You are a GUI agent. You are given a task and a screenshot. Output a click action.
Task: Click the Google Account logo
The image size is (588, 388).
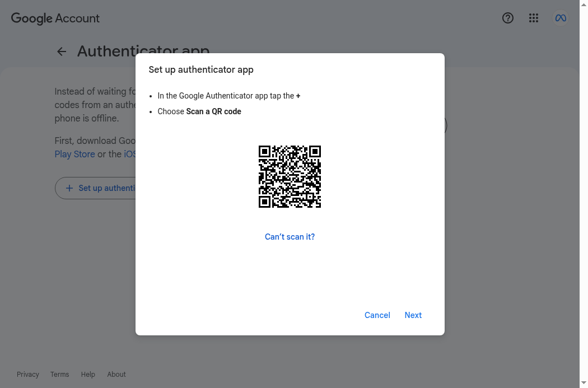point(55,18)
